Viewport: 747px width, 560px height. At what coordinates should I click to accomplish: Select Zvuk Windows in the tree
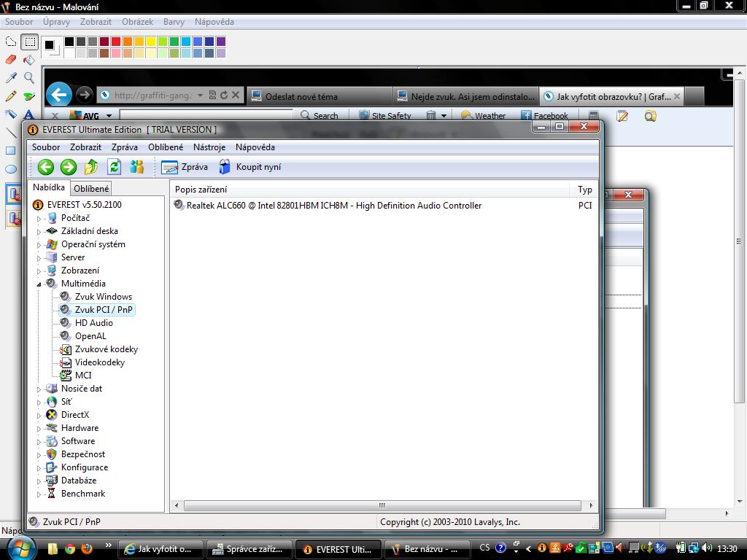coord(104,297)
